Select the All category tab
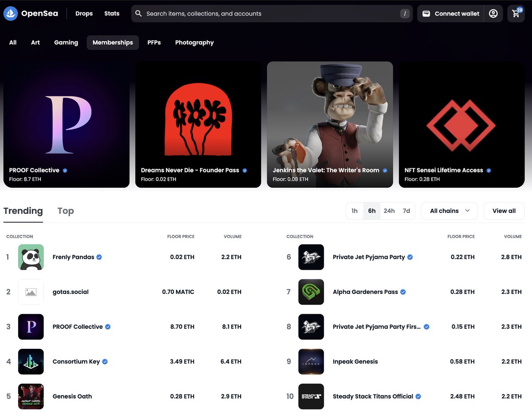Viewport: 532px width, 419px height. point(13,43)
